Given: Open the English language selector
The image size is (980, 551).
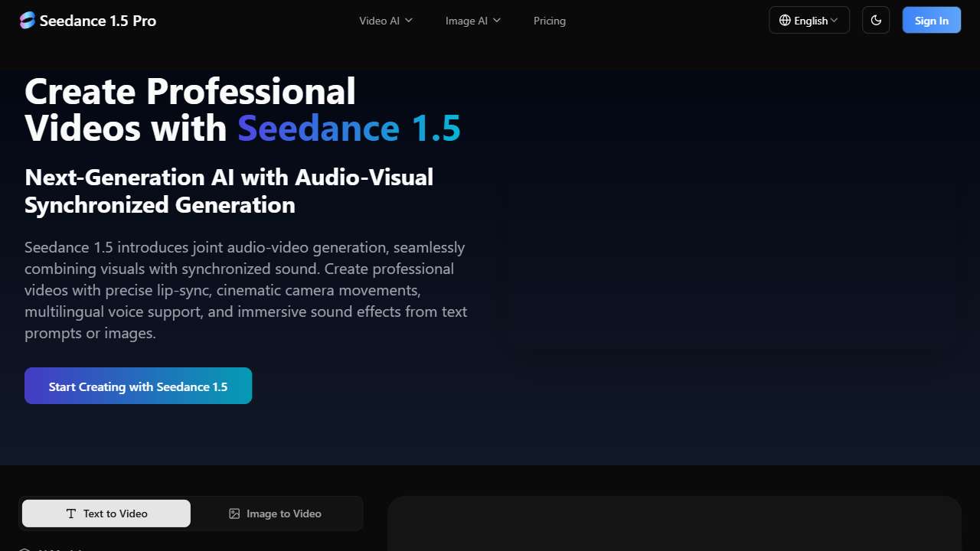Looking at the screenshot, I should click(809, 21).
